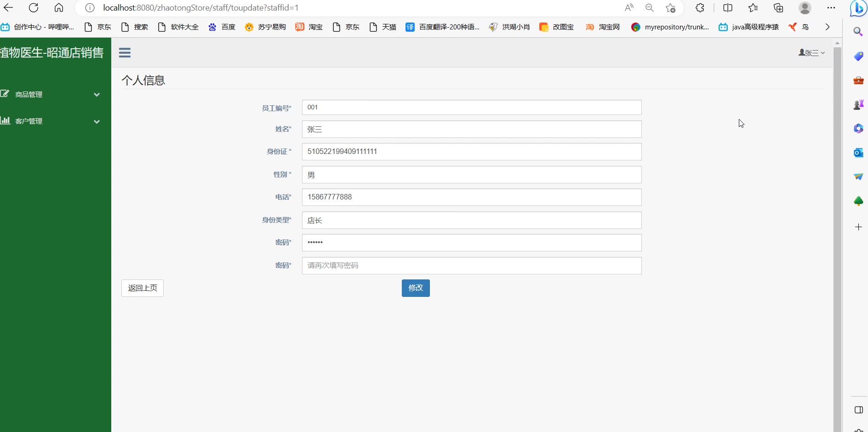Go to browser home page icon
This screenshot has height=432, width=868.
59,8
